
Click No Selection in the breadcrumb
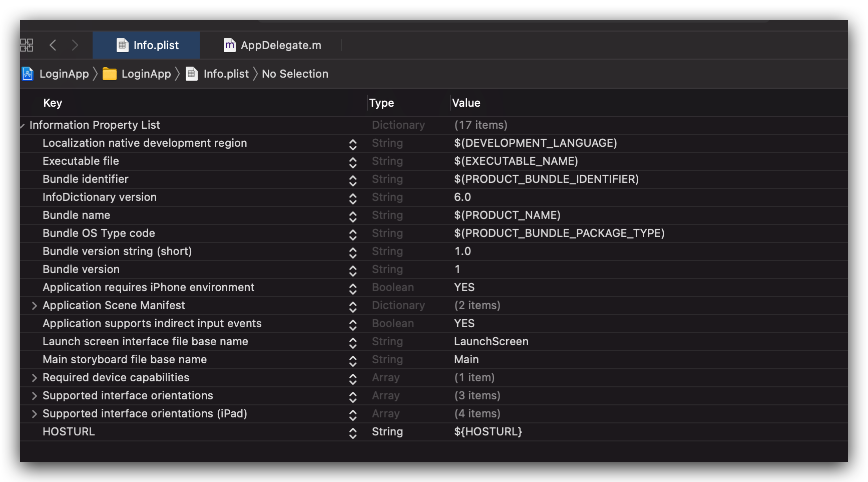click(x=295, y=74)
